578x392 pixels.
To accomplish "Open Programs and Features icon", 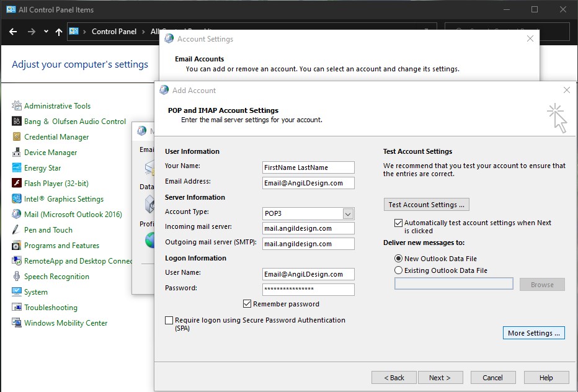I will (17, 245).
